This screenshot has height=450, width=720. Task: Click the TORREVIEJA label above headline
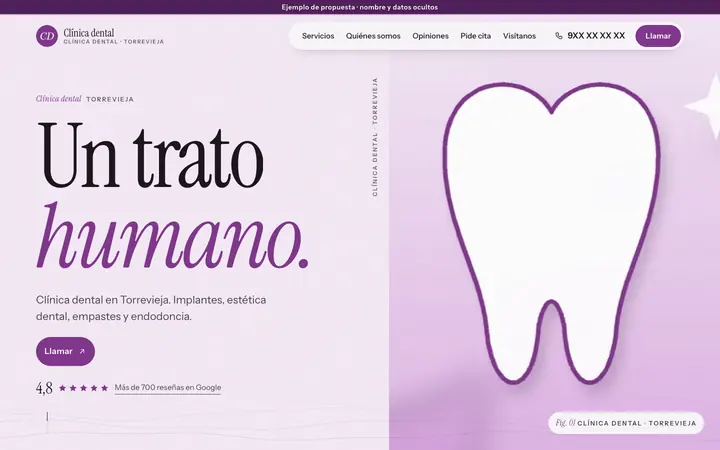[x=110, y=99]
